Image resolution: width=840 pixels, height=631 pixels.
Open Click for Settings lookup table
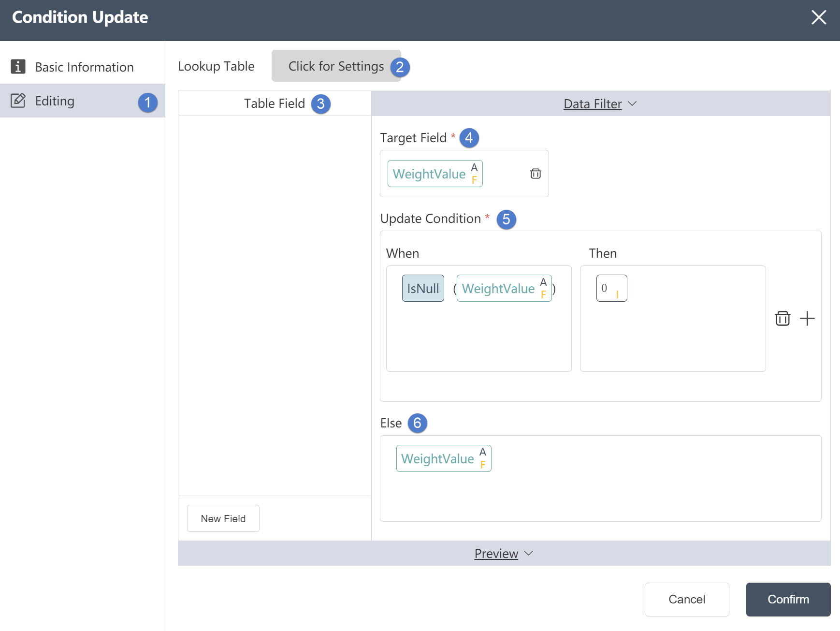[x=336, y=66]
